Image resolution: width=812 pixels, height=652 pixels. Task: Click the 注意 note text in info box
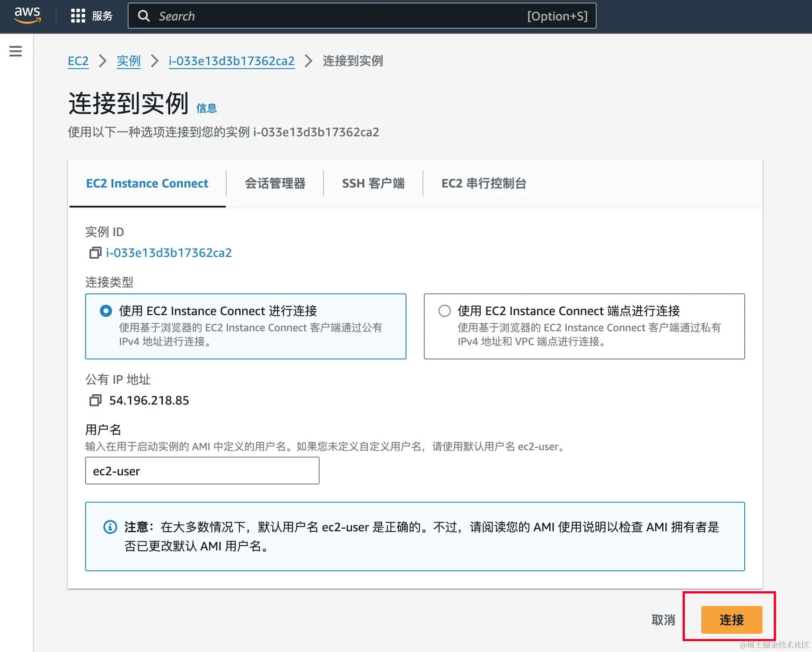[x=422, y=536]
